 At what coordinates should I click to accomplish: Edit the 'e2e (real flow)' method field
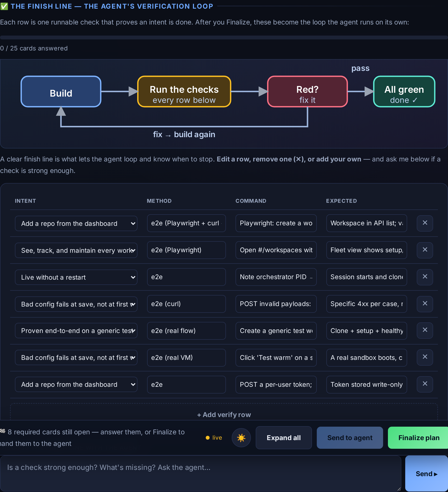point(186,330)
